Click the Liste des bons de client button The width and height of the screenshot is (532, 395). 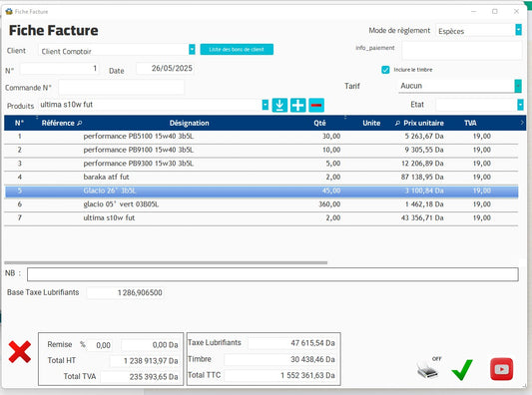[237, 50]
